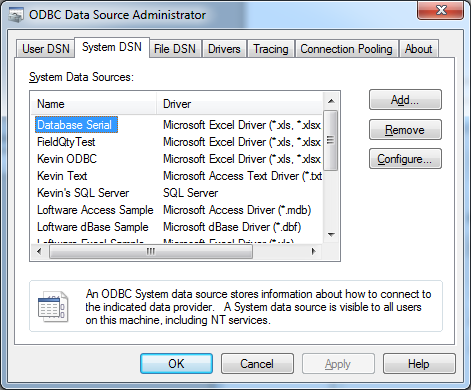471x390 pixels.
Task: Select the System DSN tab
Action: (112, 47)
